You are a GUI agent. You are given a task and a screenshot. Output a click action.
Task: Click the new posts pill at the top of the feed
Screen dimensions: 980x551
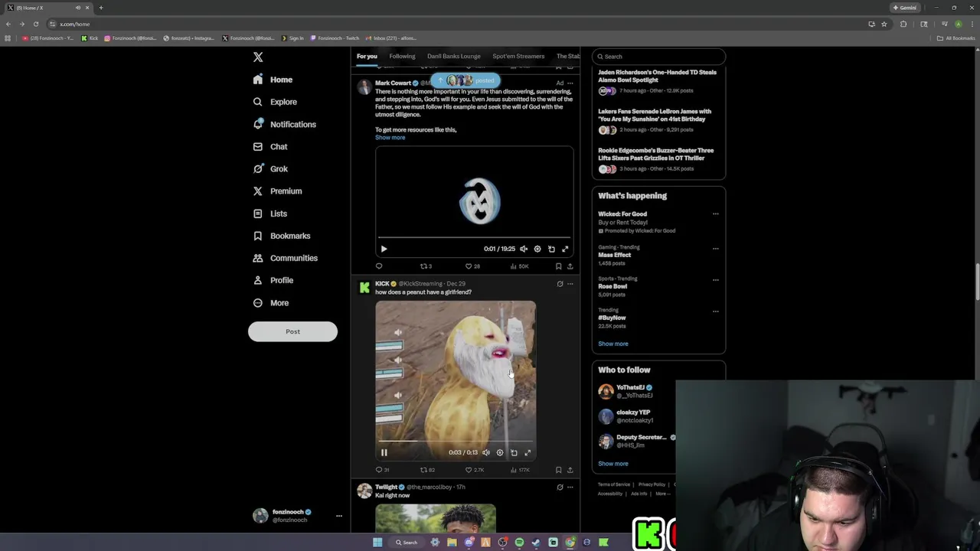click(x=465, y=80)
